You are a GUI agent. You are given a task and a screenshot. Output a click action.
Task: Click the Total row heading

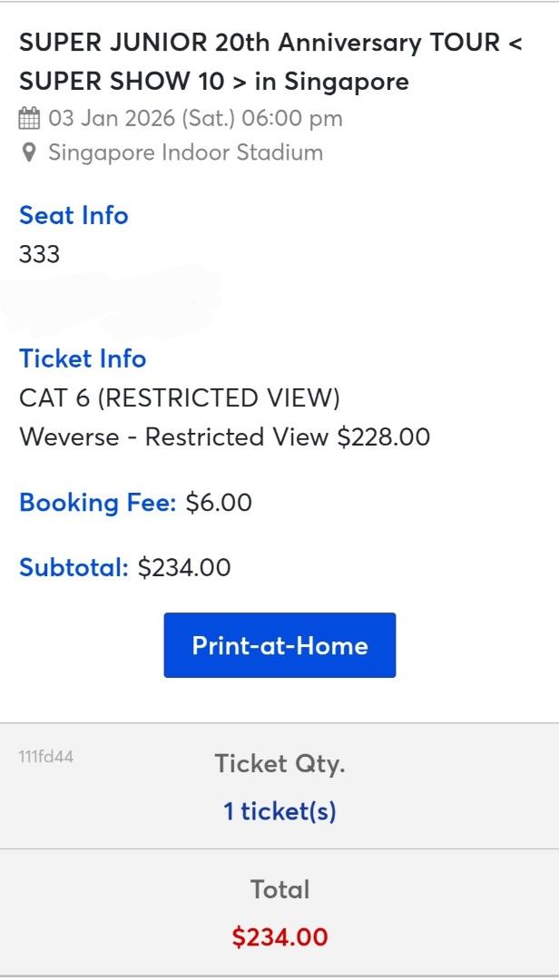pos(279,890)
